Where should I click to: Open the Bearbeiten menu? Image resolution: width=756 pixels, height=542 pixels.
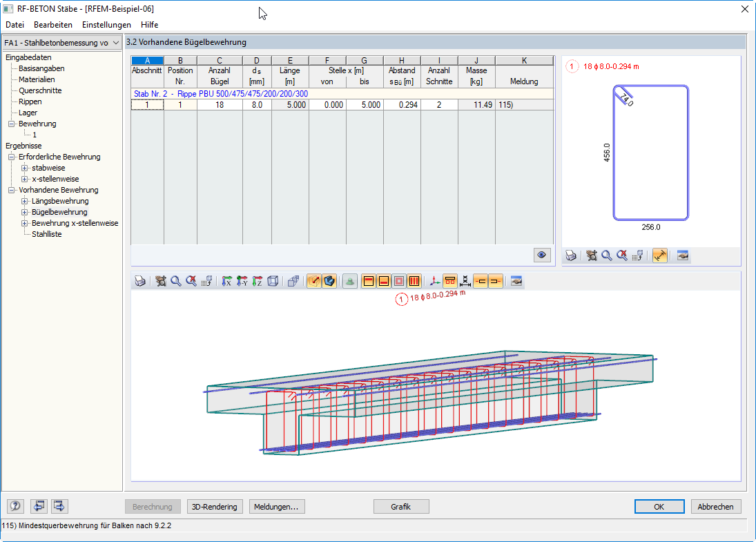point(53,25)
